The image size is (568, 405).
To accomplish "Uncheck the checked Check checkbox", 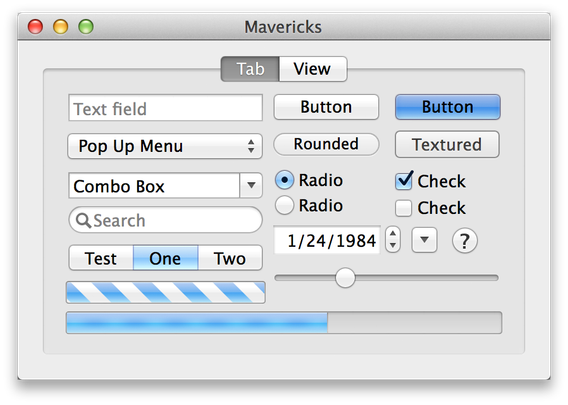I will coord(404,181).
